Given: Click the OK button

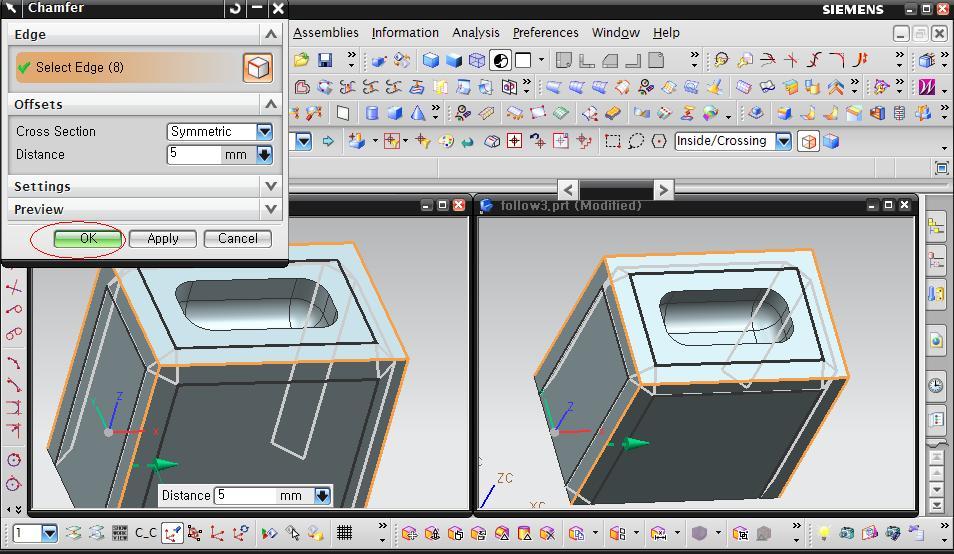Looking at the screenshot, I should coord(88,238).
